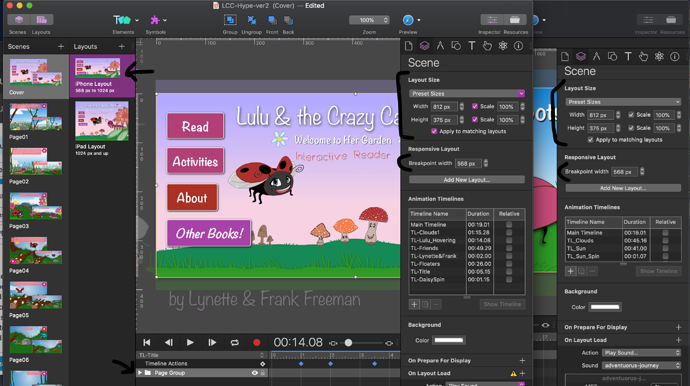
Task: Add an On Layout Load action in back window
Action: pyautogui.click(x=679, y=340)
